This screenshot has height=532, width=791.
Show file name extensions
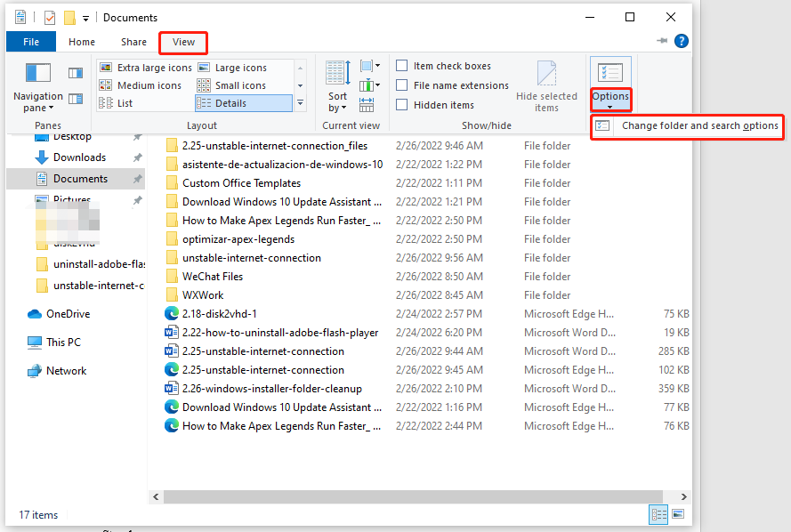(x=402, y=85)
